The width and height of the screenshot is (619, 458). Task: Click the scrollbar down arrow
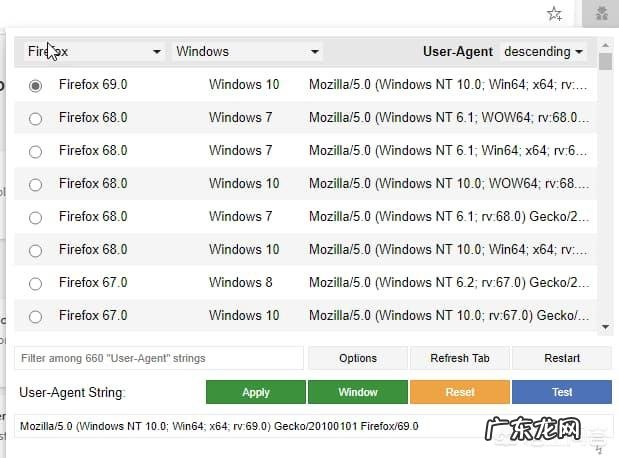605,326
